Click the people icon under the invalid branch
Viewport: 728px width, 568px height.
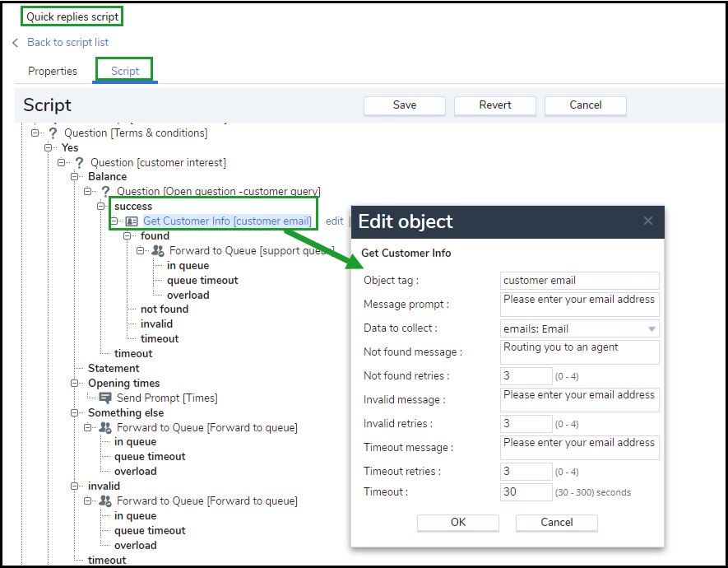[x=105, y=501]
